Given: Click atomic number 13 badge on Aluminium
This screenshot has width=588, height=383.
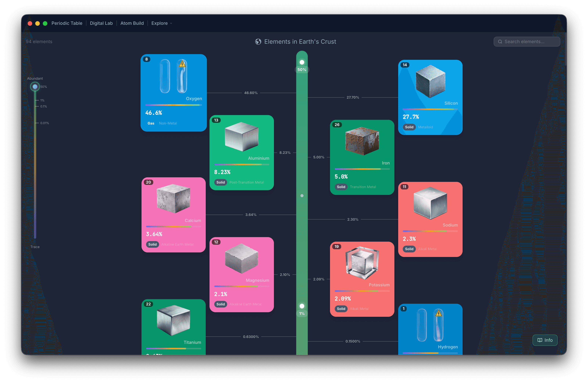Looking at the screenshot, I should 216,120.
